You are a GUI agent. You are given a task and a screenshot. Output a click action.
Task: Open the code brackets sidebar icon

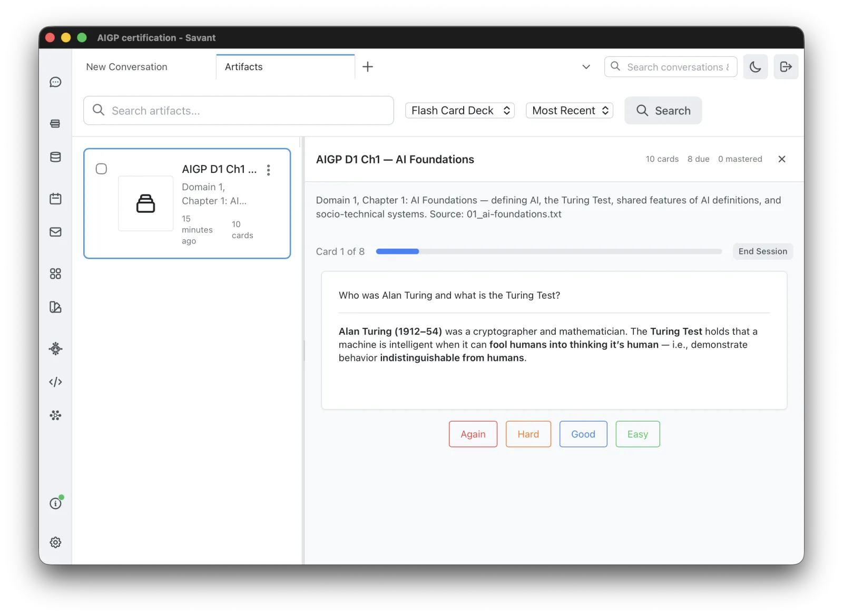click(x=55, y=382)
